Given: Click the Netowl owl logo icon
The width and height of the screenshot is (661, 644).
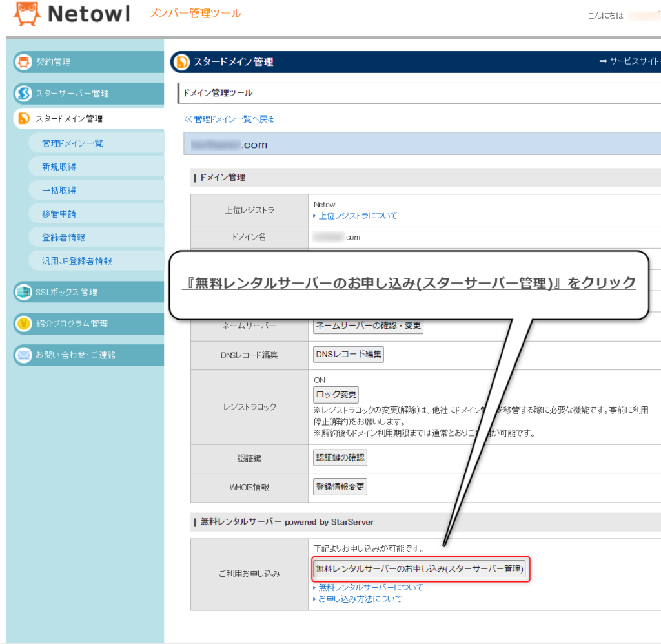Looking at the screenshot, I should point(27,14).
